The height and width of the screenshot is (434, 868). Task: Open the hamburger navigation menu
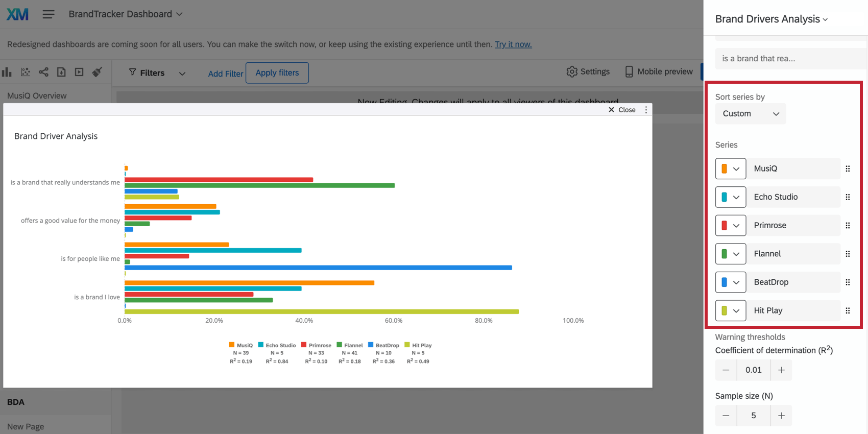[x=49, y=14]
